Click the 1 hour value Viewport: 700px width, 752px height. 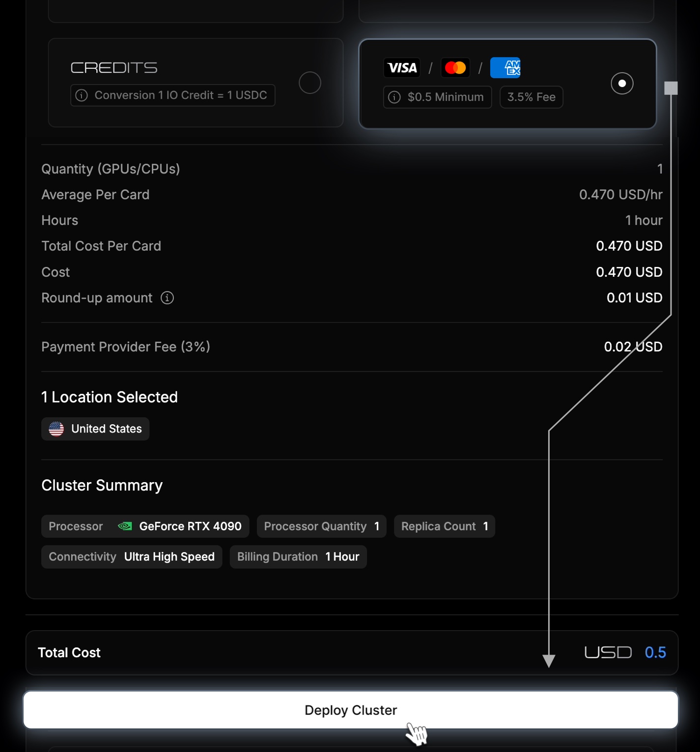tap(644, 220)
